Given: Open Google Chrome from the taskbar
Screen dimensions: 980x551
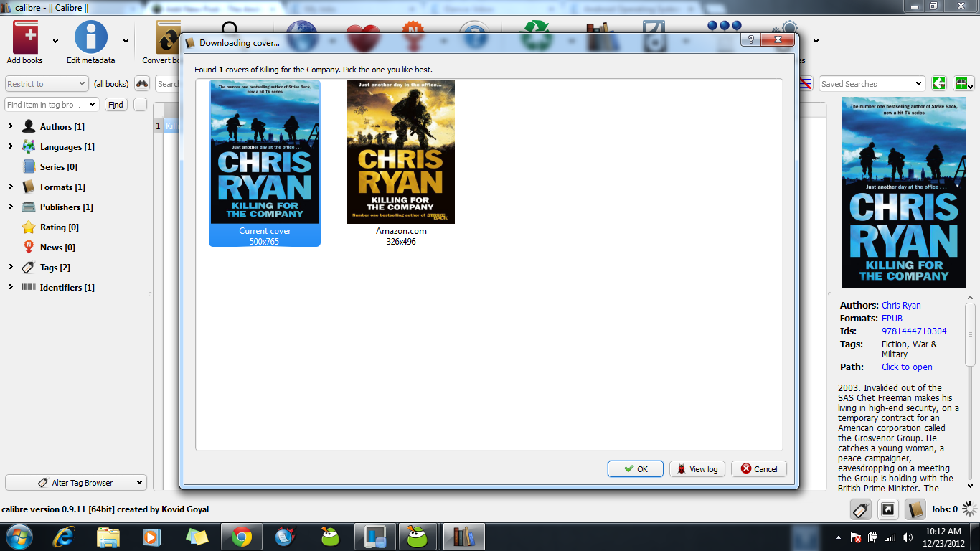Looking at the screenshot, I should (241, 536).
